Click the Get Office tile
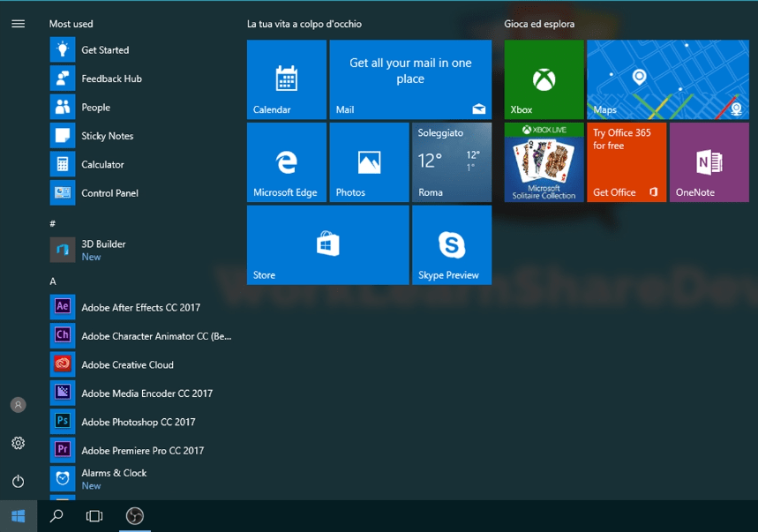 [627, 162]
